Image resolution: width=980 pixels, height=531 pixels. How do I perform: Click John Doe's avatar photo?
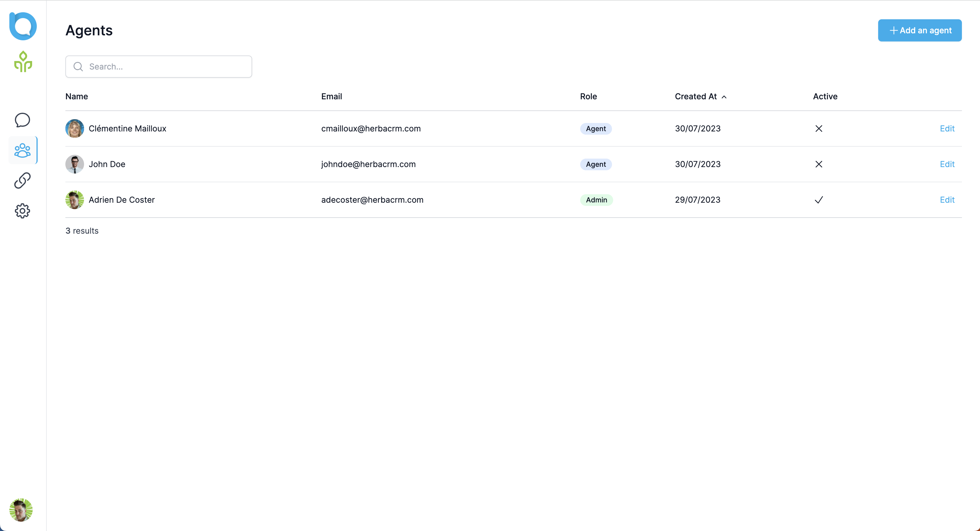(x=75, y=164)
